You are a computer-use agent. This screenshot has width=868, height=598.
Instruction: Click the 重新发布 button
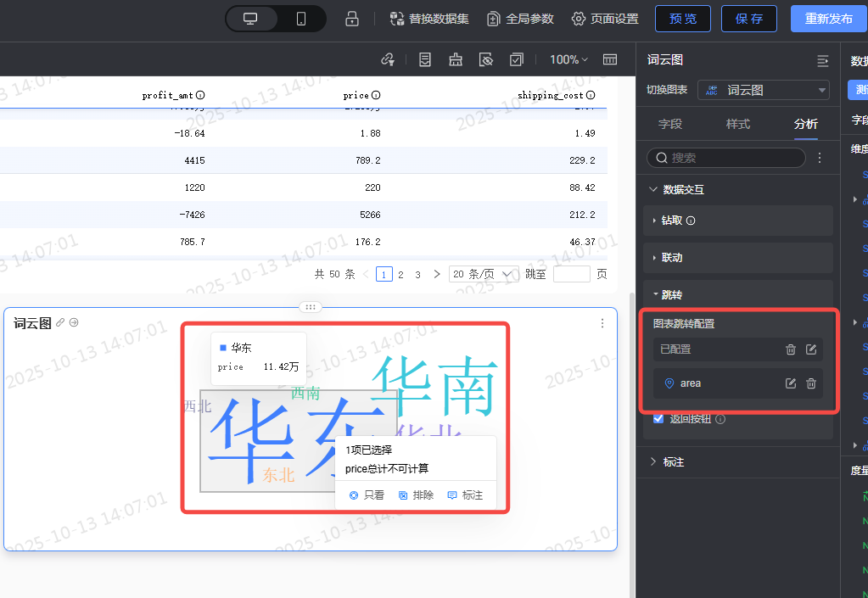pyautogui.click(x=828, y=19)
